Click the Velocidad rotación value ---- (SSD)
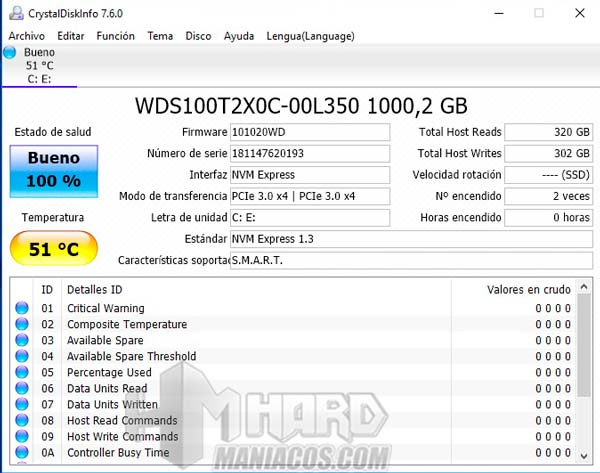Screen dimensions: 600x473 (x=549, y=175)
